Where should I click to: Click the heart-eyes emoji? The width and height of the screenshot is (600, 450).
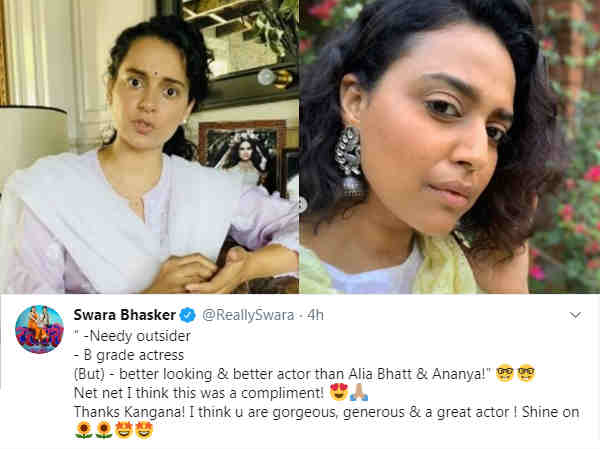(x=339, y=392)
